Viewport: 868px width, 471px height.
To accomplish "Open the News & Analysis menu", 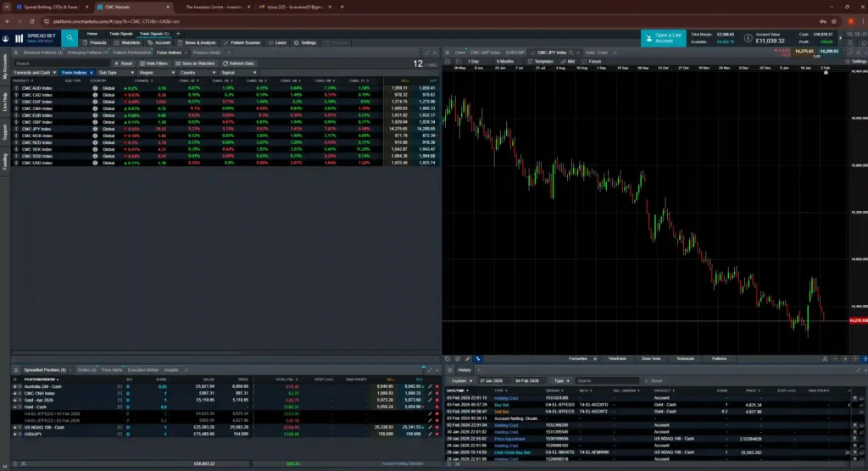I will [197, 42].
